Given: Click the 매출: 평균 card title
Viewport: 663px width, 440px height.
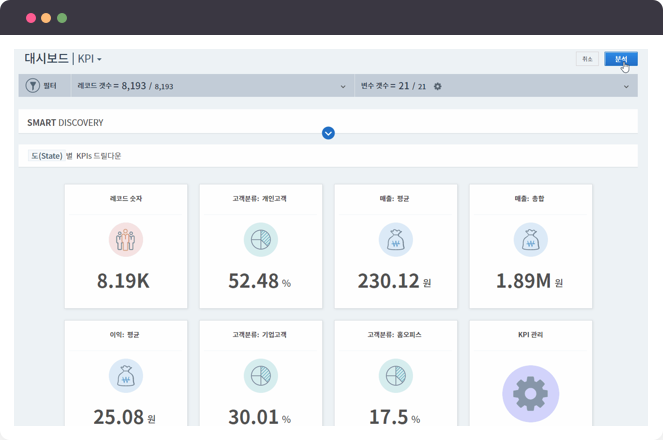Looking at the screenshot, I should 394,199.
